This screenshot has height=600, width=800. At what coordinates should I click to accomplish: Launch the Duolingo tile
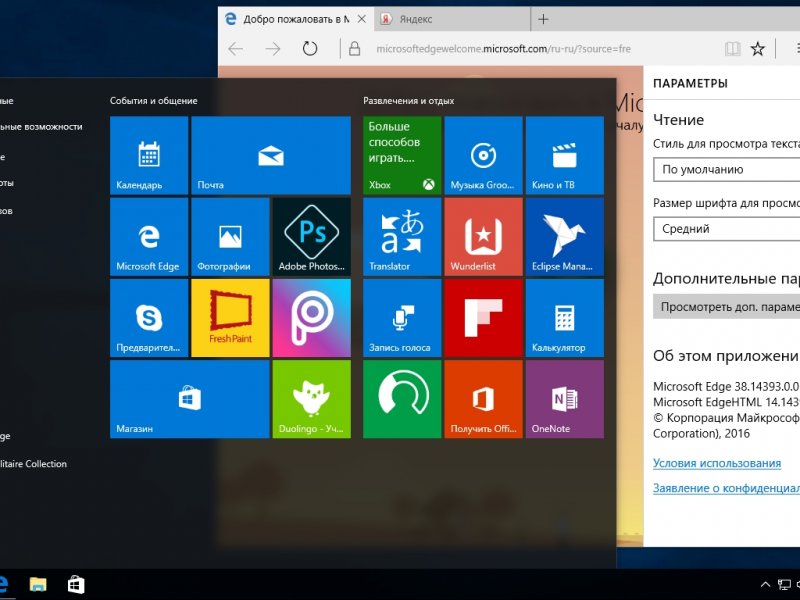(312, 399)
